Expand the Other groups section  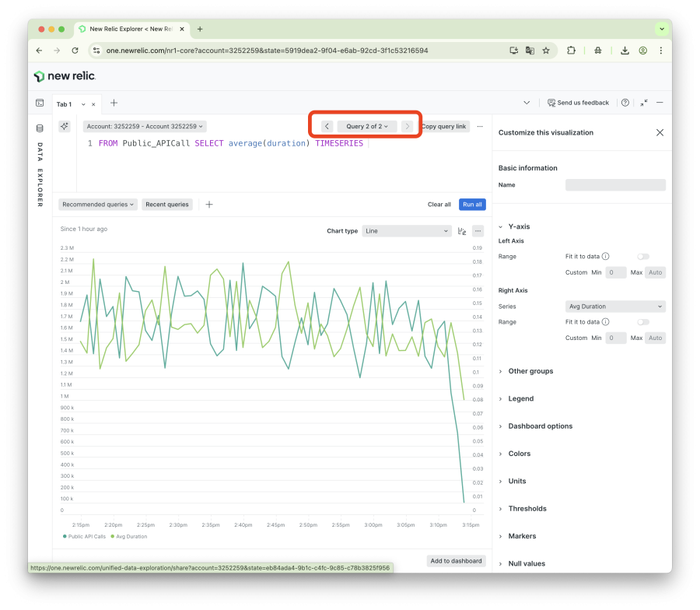(x=526, y=371)
